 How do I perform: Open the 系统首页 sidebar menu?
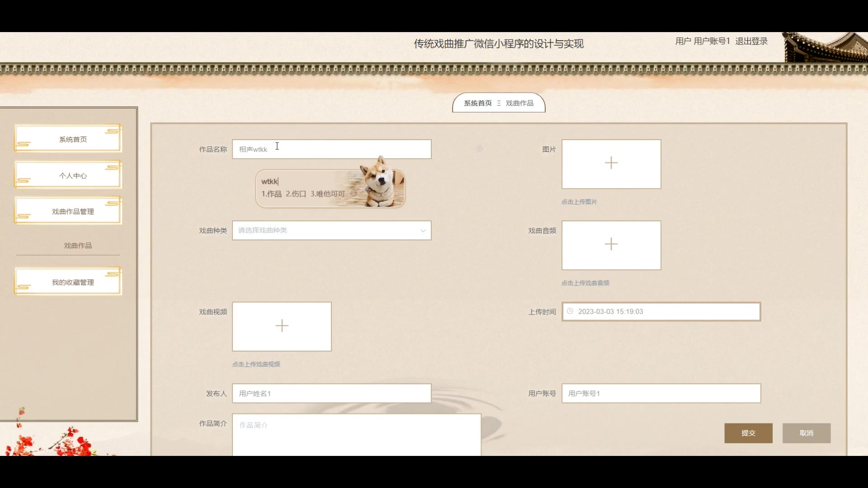click(x=68, y=139)
